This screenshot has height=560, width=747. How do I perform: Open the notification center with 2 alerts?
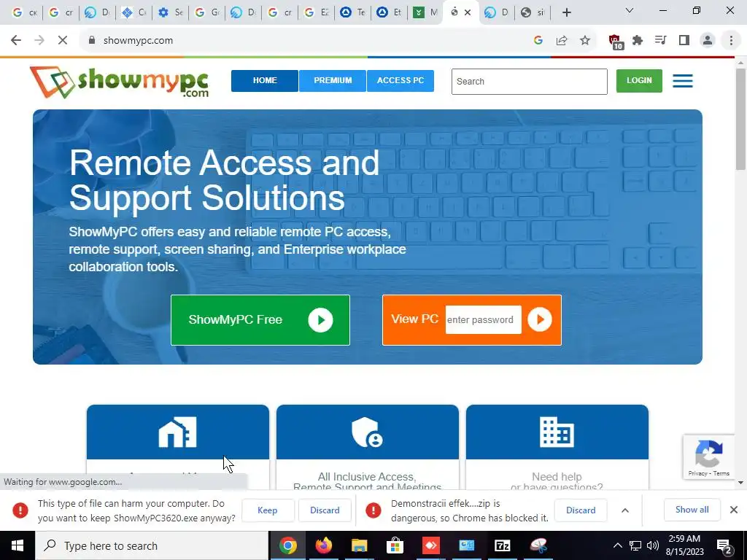[x=724, y=545]
